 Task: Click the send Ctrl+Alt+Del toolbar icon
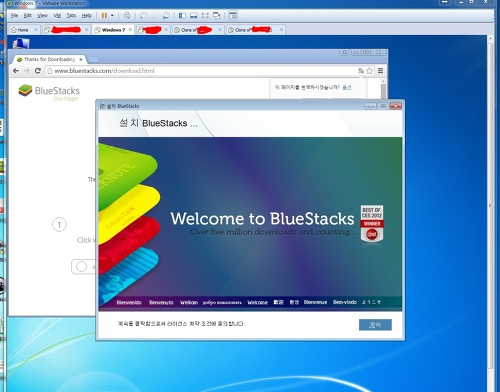(127, 16)
